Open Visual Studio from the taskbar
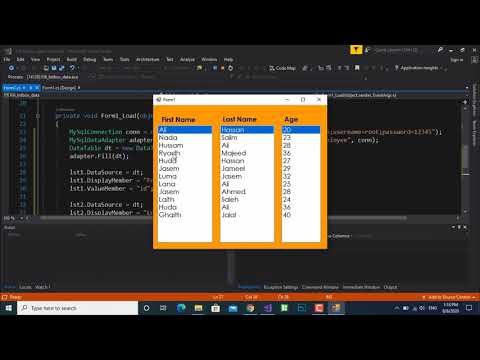Screen dimensions: 480x360 [x=267, y=308]
